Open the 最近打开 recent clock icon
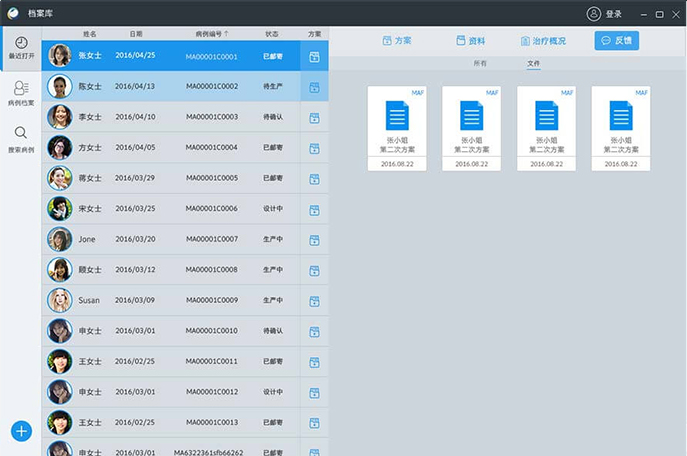 click(21, 45)
